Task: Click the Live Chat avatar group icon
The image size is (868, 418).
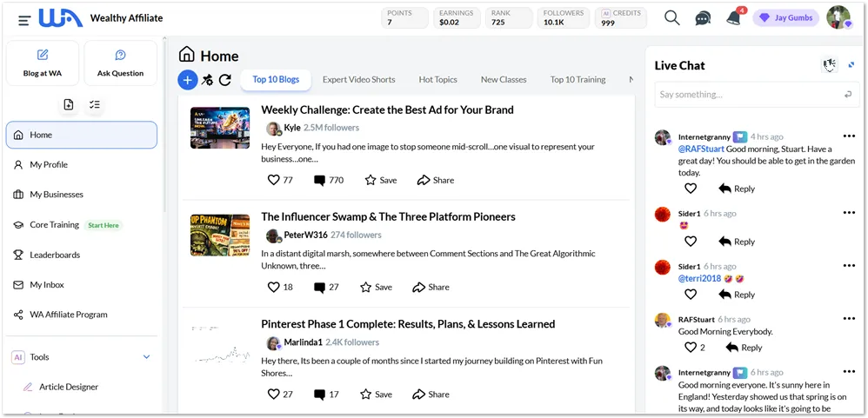Action: point(829,65)
